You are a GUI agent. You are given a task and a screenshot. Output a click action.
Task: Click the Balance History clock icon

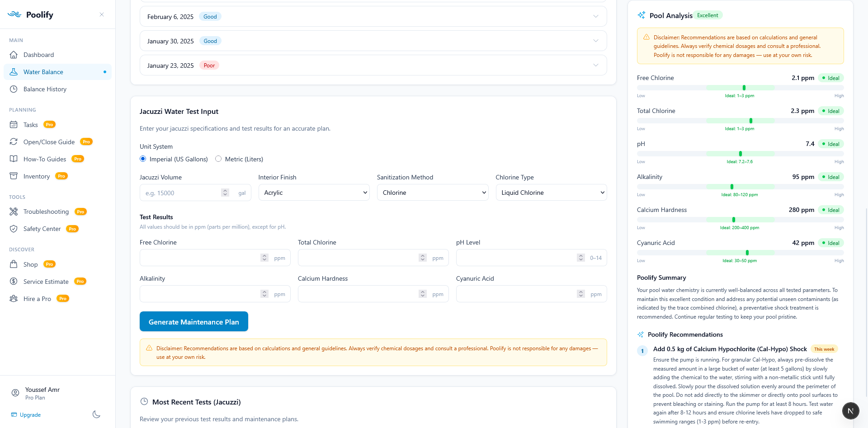[x=14, y=89]
